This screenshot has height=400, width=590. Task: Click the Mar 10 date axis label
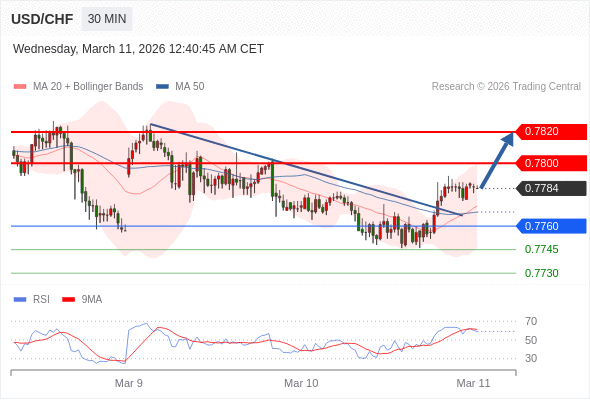tap(301, 383)
